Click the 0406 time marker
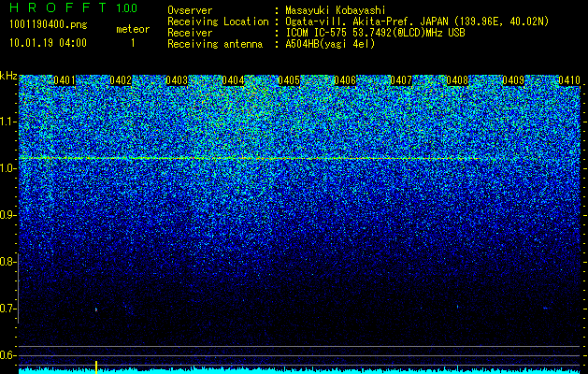588x374 pixels. (345, 80)
